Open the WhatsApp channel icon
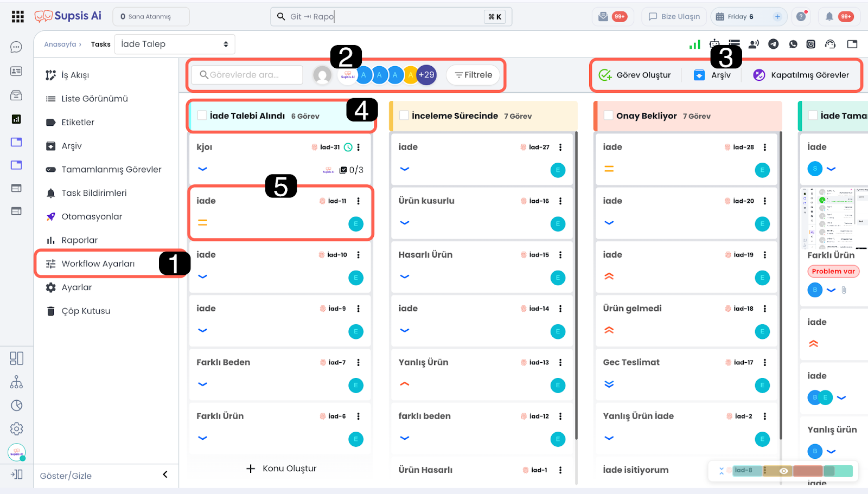868x494 pixels. 793,44
